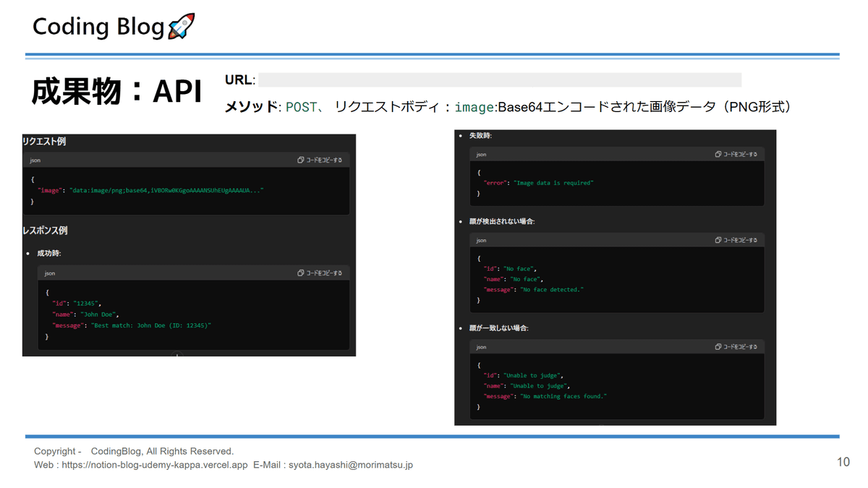Click the 顔が検出されない場合 bullet
The height and width of the screenshot is (488, 868).
pyautogui.click(x=502, y=221)
